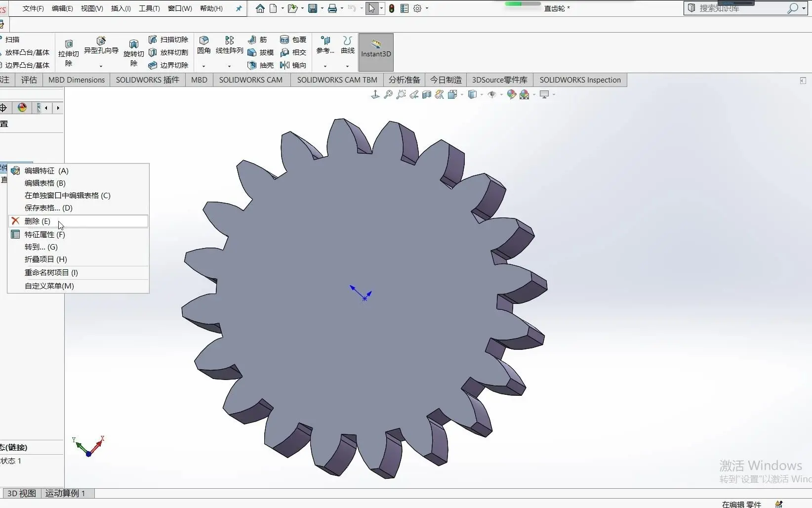Select the 镜向 (Mirror) tool
This screenshot has height=508, width=812.
click(x=293, y=65)
